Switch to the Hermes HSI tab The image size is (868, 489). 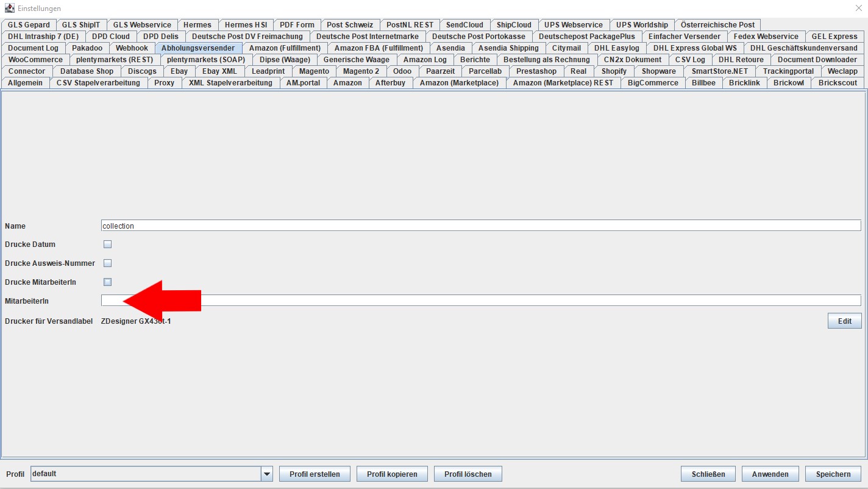pyautogui.click(x=246, y=25)
